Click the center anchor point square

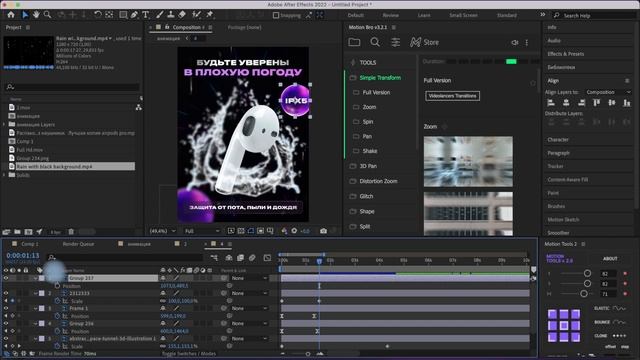[x=564, y=325]
